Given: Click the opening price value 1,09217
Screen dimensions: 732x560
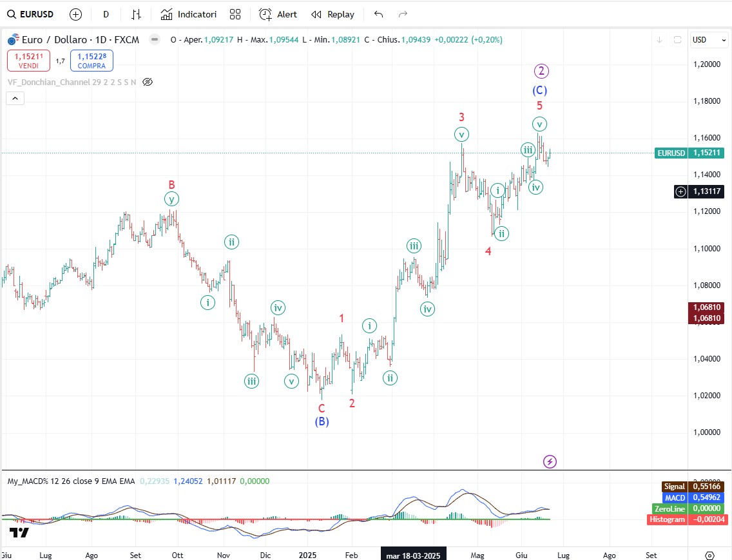Looking at the screenshot, I should (219, 40).
